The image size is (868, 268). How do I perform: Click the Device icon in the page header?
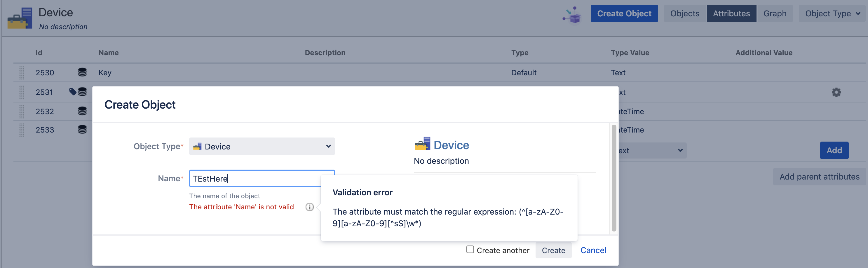[x=20, y=18]
